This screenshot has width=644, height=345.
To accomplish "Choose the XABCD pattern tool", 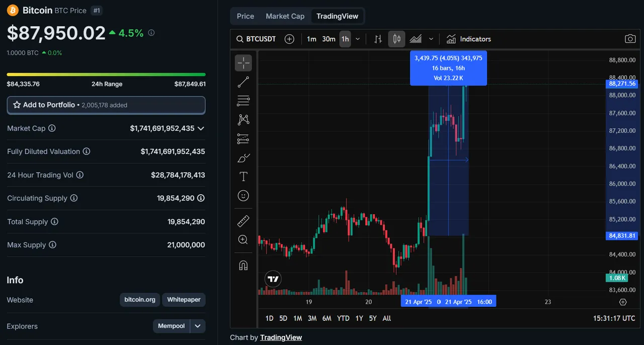I will [x=244, y=120].
